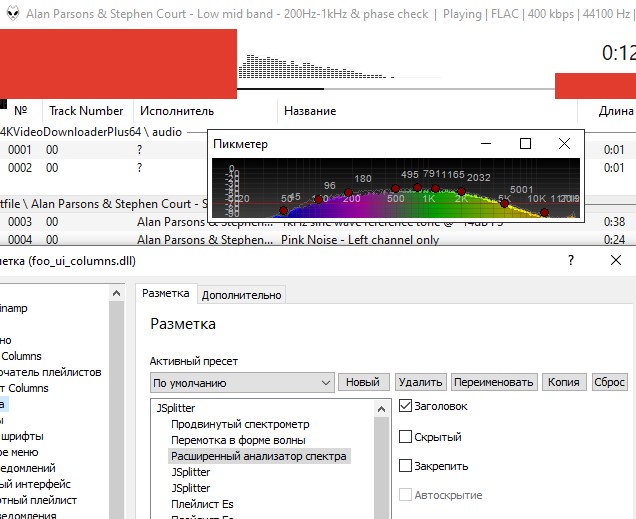Close the preferences dialog with X
The height and width of the screenshot is (519, 636).
(x=615, y=260)
